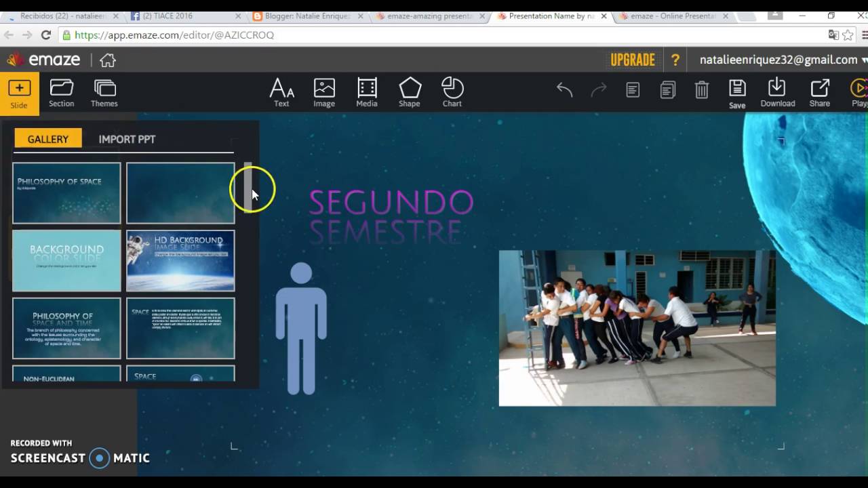Insert a Chart
Viewport: 868px width, 488px height.
point(452,93)
